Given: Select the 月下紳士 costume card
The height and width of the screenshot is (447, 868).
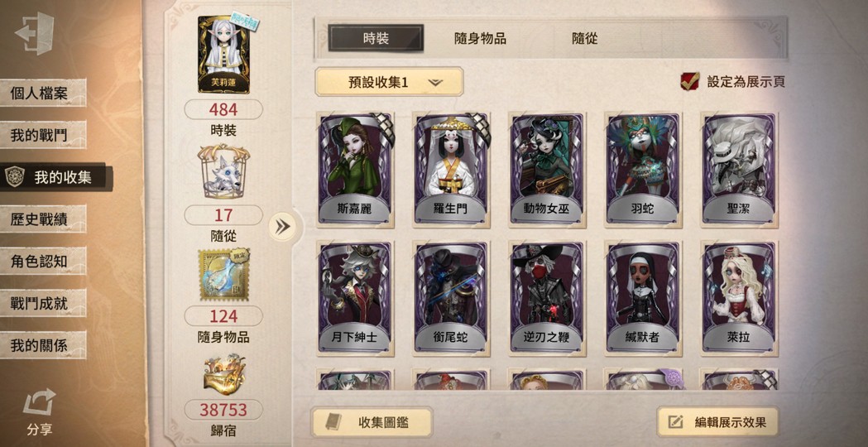Looking at the screenshot, I should pos(356,297).
